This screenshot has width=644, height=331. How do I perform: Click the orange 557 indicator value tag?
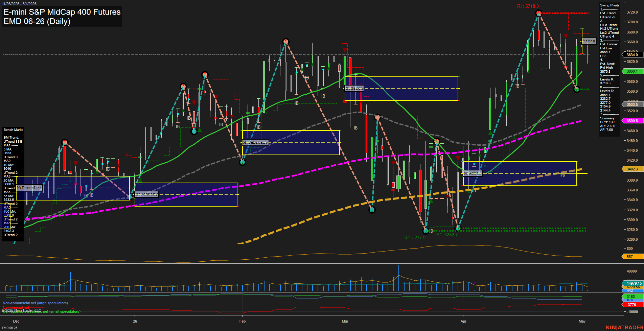[632, 257]
